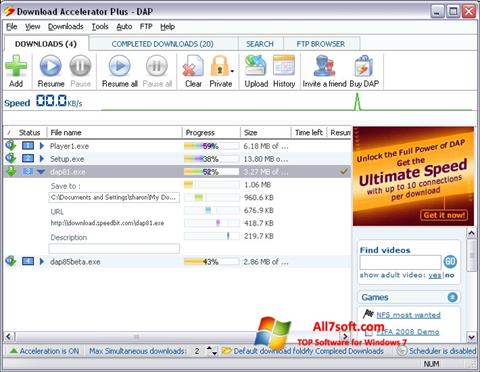
Task: Open the Downloads menu
Action: (x=66, y=27)
